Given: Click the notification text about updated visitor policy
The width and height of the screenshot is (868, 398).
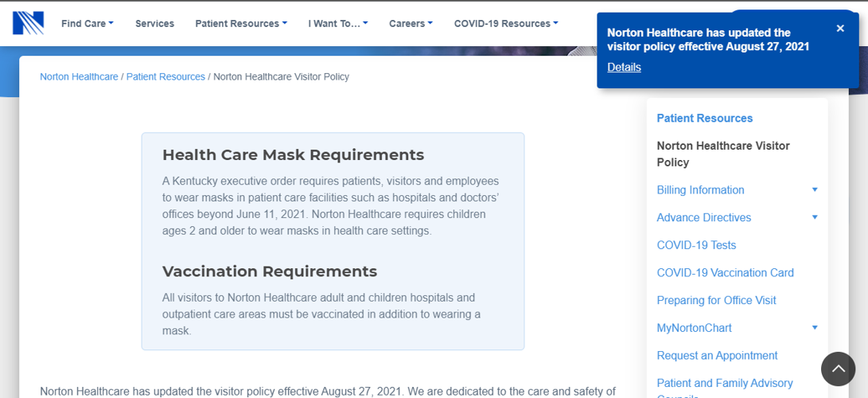Looking at the screenshot, I should tap(708, 39).
